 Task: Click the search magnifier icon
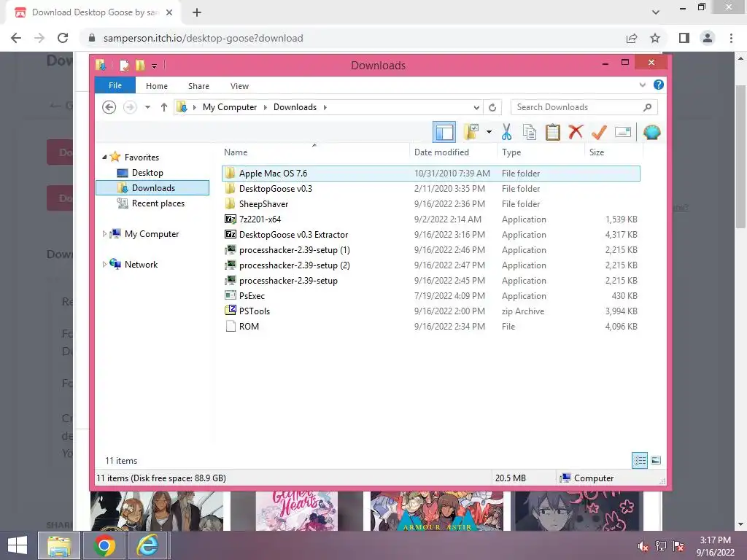click(x=648, y=107)
